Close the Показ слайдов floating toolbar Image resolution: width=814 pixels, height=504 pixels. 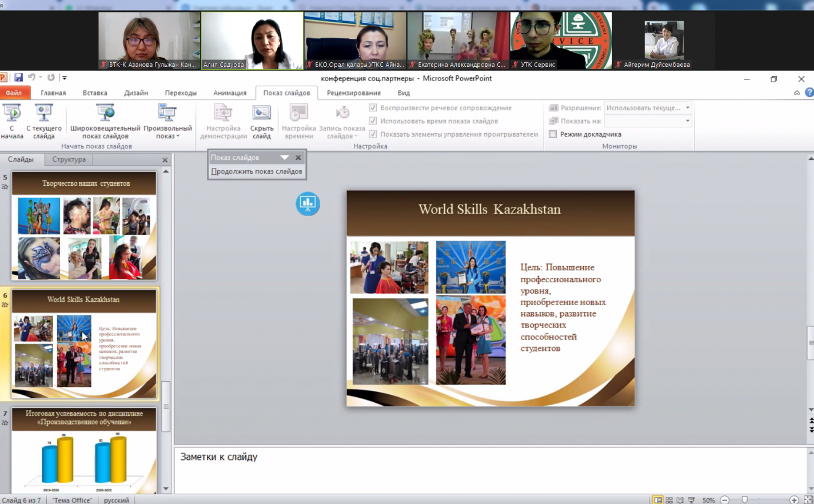point(298,157)
